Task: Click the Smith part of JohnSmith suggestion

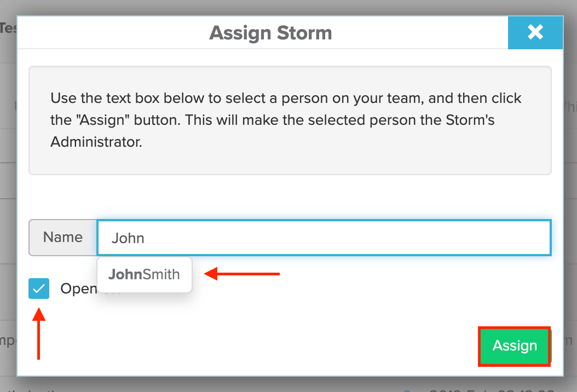Action: [161, 275]
